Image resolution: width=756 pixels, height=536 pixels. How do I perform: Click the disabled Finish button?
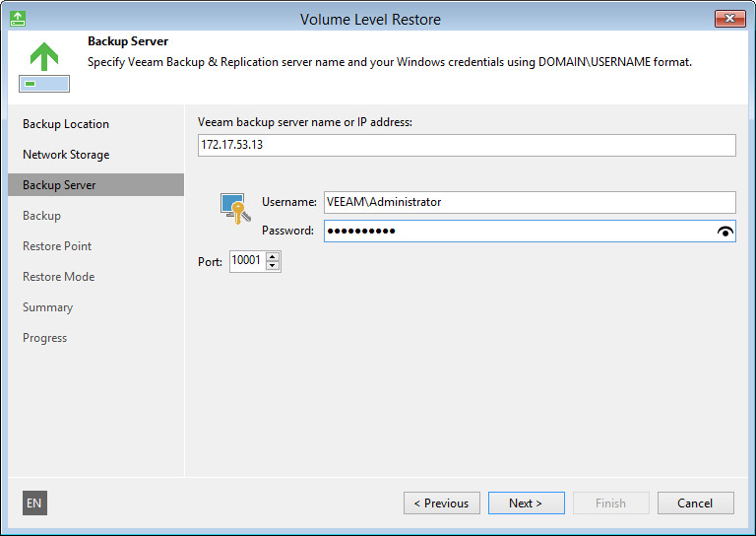coord(611,503)
